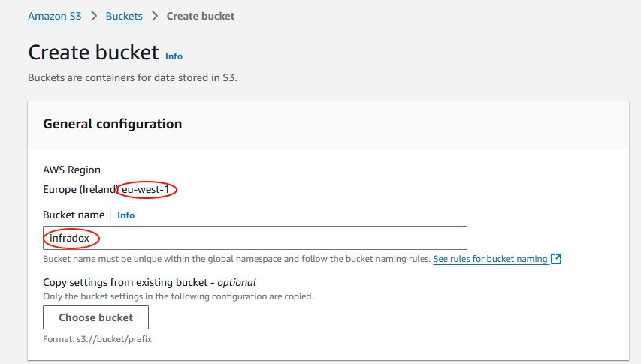Open Info link next to Create bucket heading
The width and height of the screenshot is (641, 364).
tap(174, 56)
